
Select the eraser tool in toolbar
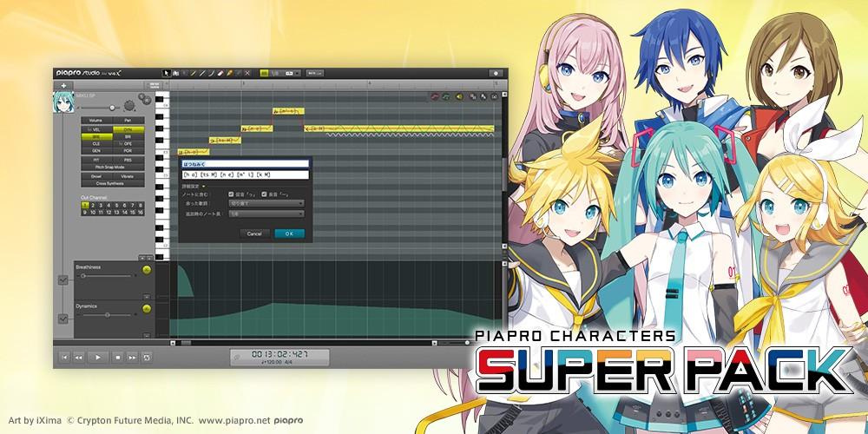pos(219,73)
